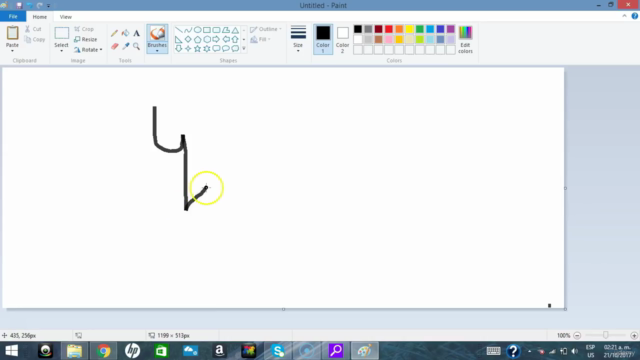The image size is (640, 360).
Task: Open the Size thickness dropdown
Action: 298,39
